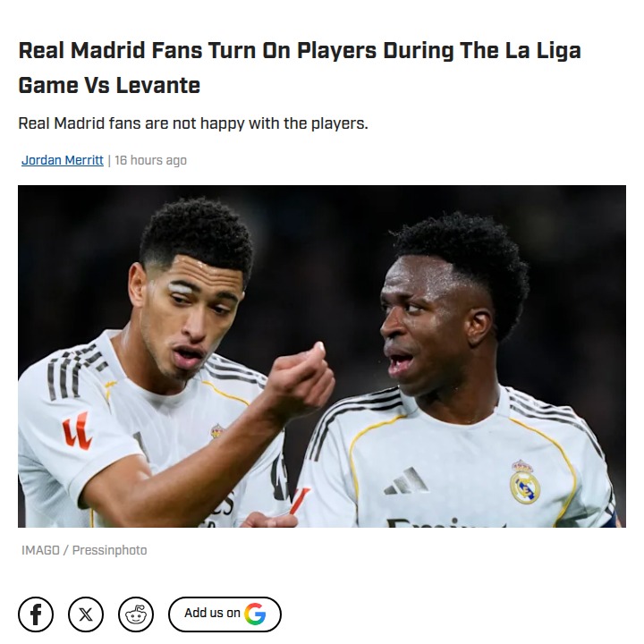This screenshot has height=644, width=644.
Task: Share the article on Reddit
Action: click(136, 614)
